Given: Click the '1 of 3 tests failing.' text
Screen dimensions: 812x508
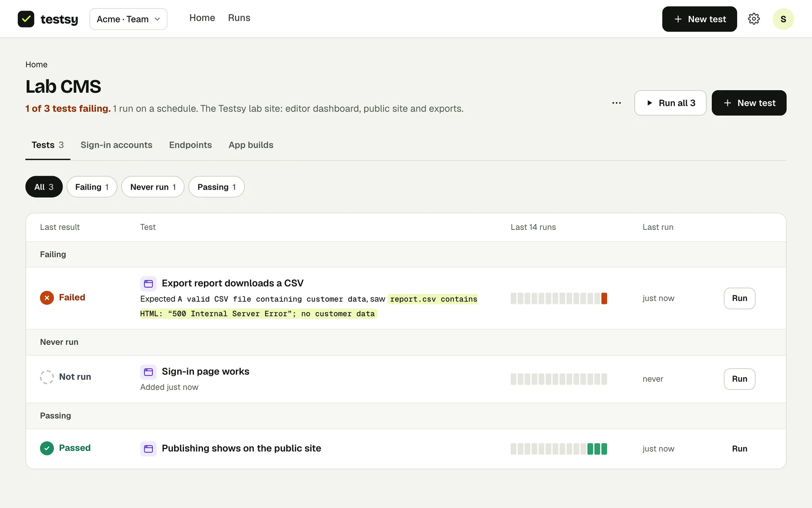Looking at the screenshot, I should click(x=68, y=108).
